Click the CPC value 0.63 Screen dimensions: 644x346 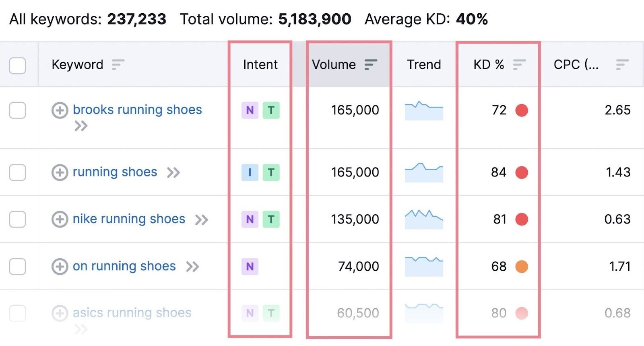point(617,219)
